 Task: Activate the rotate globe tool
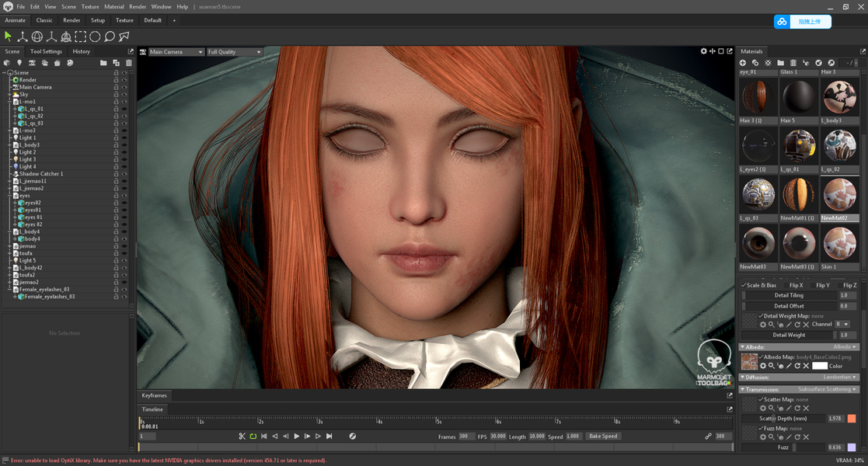[x=37, y=37]
